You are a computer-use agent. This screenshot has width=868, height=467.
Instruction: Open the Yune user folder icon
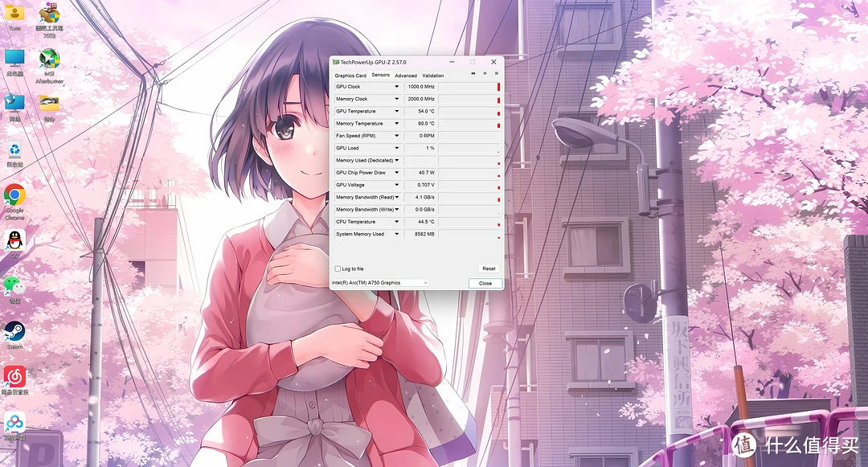click(x=14, y=15)
